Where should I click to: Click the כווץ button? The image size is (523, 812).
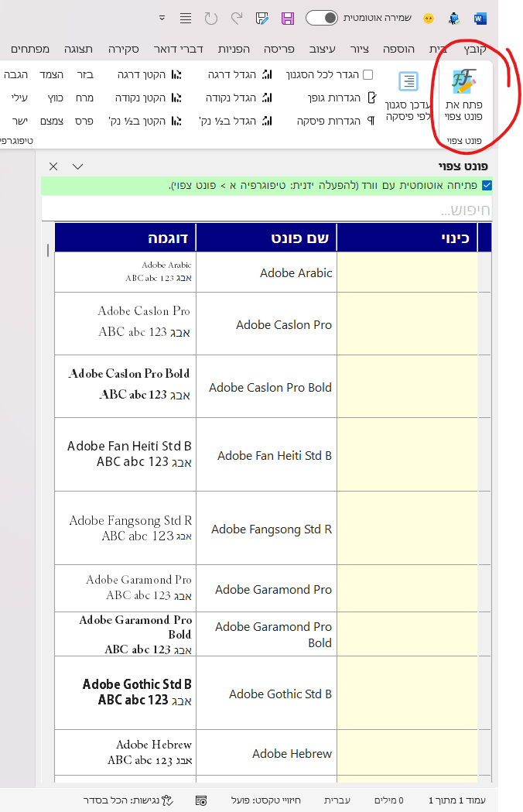pyautogui.click(x=55, y=98)
